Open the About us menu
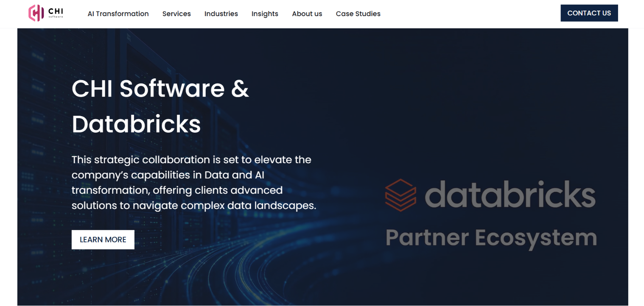The width and height of the screenshot is (644, 306). coord(307,14)
